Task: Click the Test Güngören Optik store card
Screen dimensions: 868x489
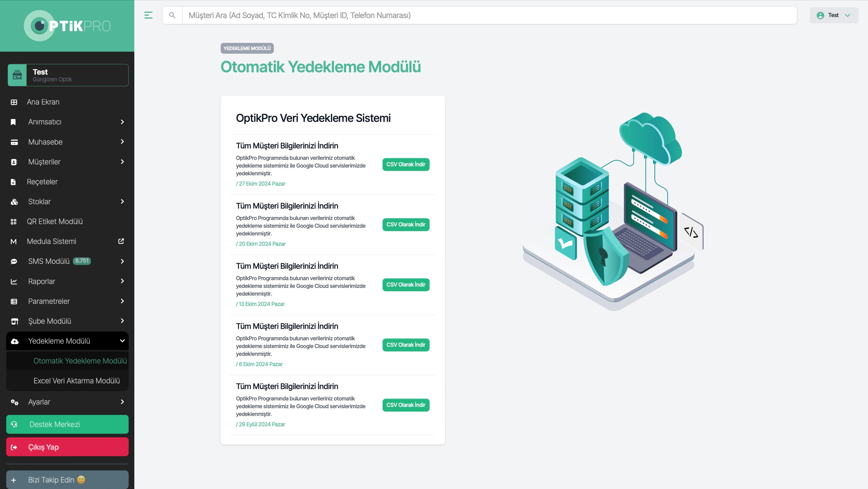Action: click(68, 75)
